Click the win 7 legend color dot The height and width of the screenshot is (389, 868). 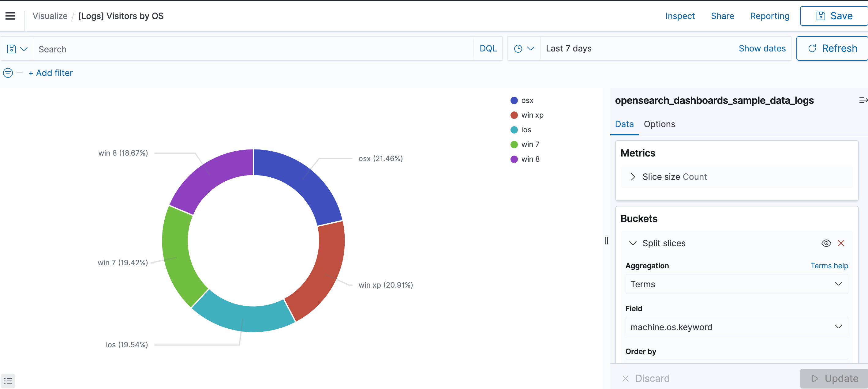tap(514, 144)
